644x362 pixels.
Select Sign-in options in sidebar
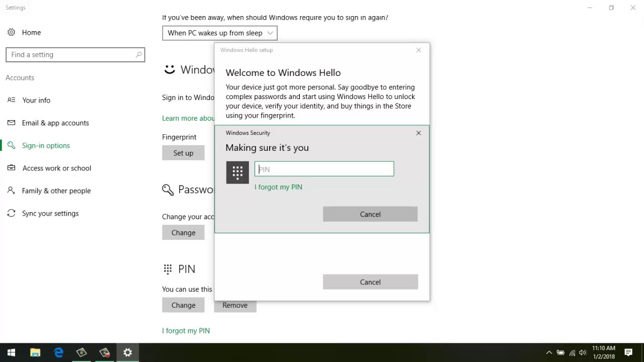(x=46, y=145)
